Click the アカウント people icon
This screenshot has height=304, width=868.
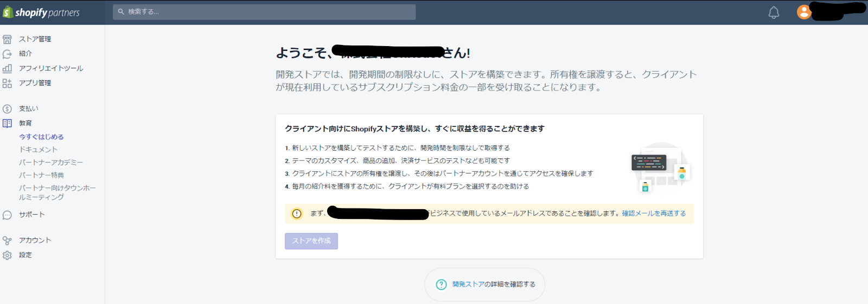7,241
